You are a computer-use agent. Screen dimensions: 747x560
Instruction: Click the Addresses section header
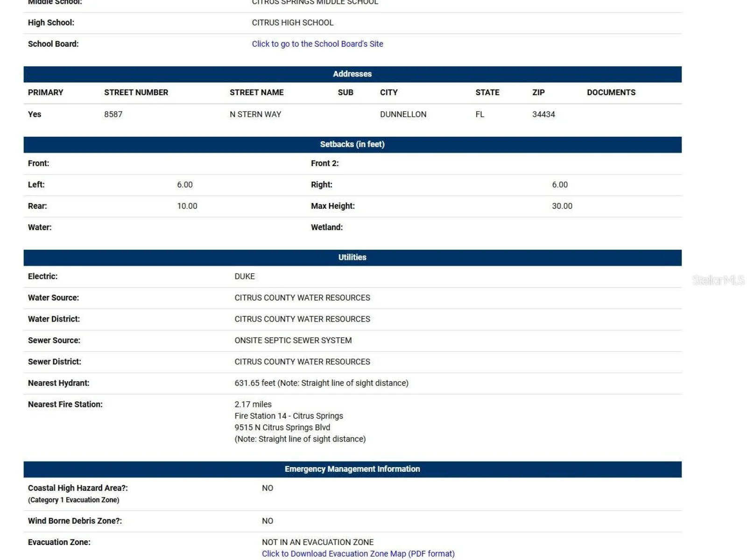tap(352, 74)
